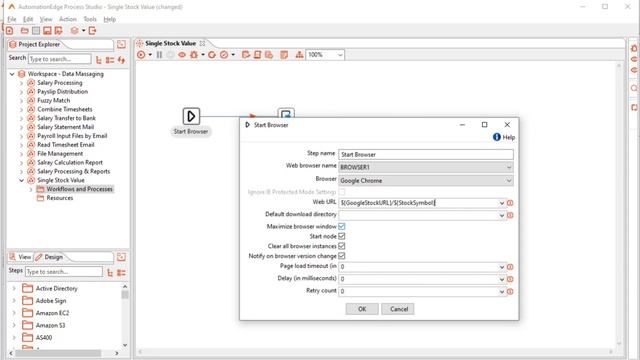Click the Start Browser step node on canvas
640x360 pixels.
(191, 116)
